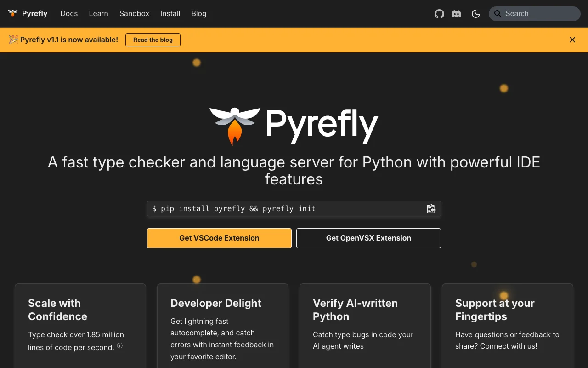Focus the Search input field
The image size is (588, 368).
tap(535, 14)
